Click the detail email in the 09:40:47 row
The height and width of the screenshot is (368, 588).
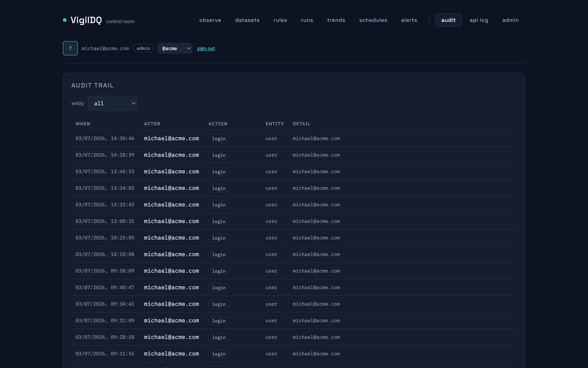(316, 287)
